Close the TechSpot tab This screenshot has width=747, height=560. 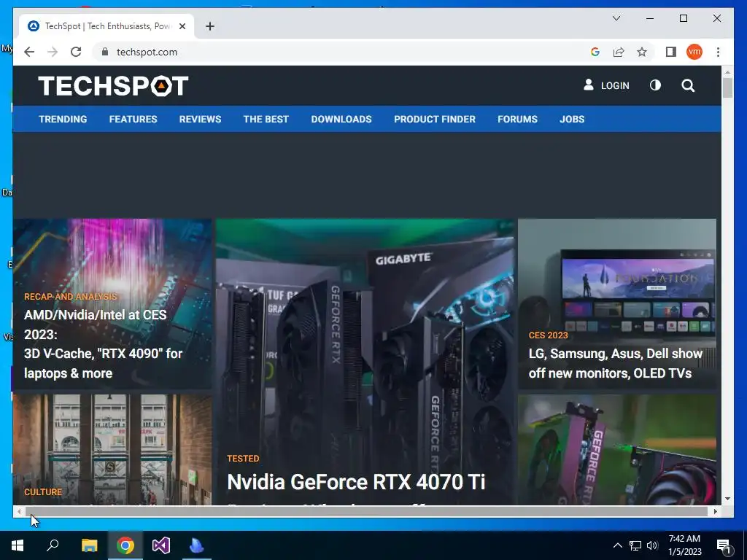pyautogui.click(x=182, y=26)
